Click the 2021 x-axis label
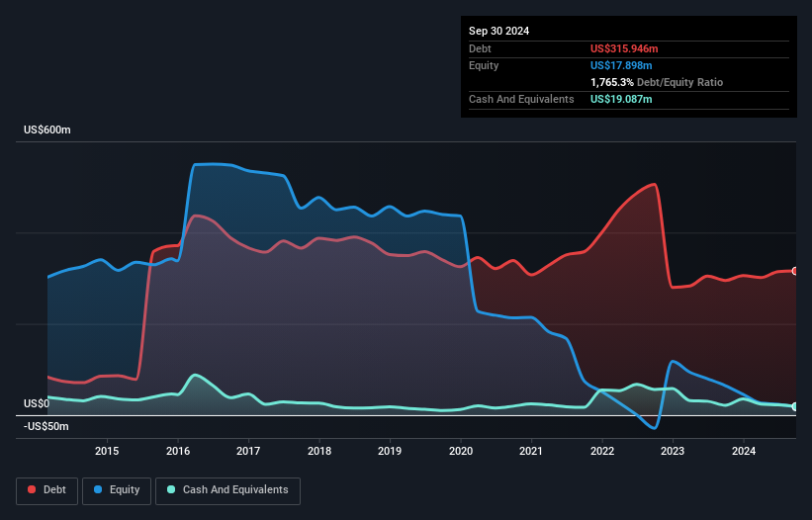812x520 pixels. (531, 451)
